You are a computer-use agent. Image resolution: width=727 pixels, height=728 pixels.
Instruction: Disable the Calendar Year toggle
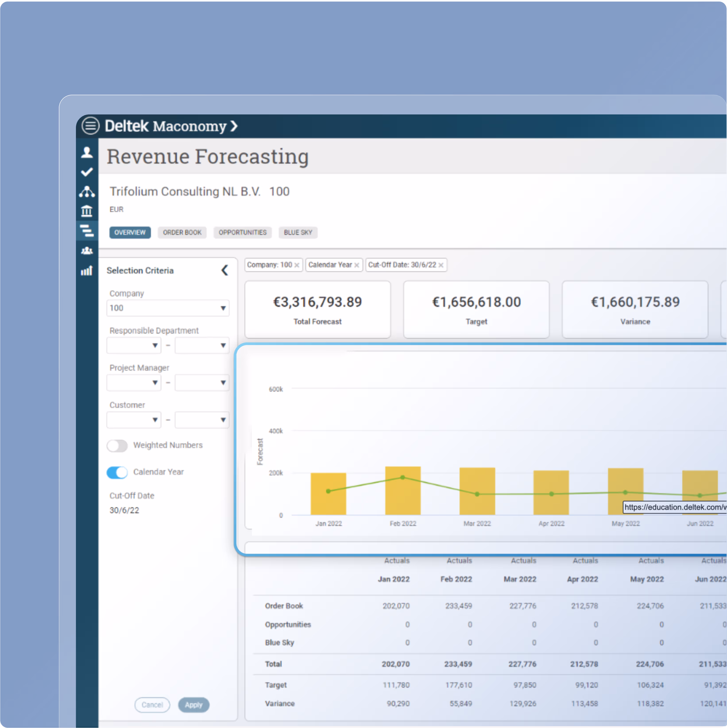[117, 473]
